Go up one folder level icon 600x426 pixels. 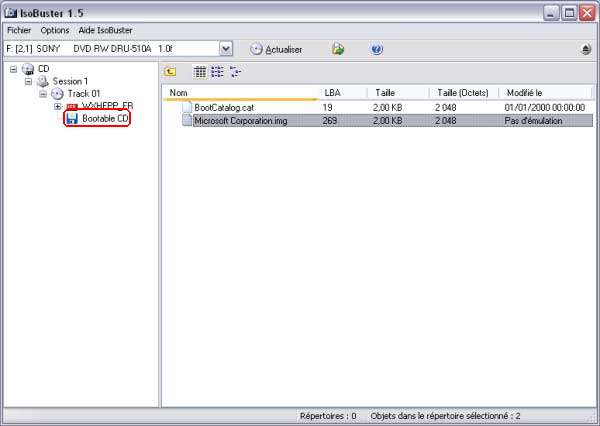coord(170,71)
